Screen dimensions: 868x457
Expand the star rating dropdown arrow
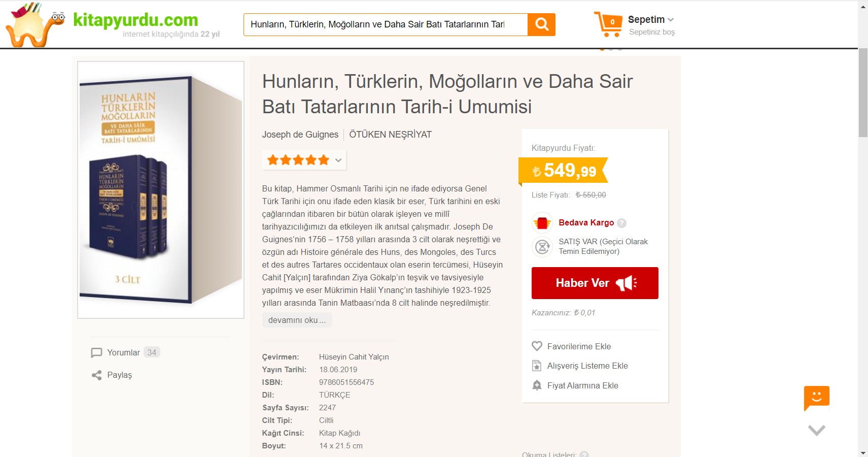click(x=338, y=160)
